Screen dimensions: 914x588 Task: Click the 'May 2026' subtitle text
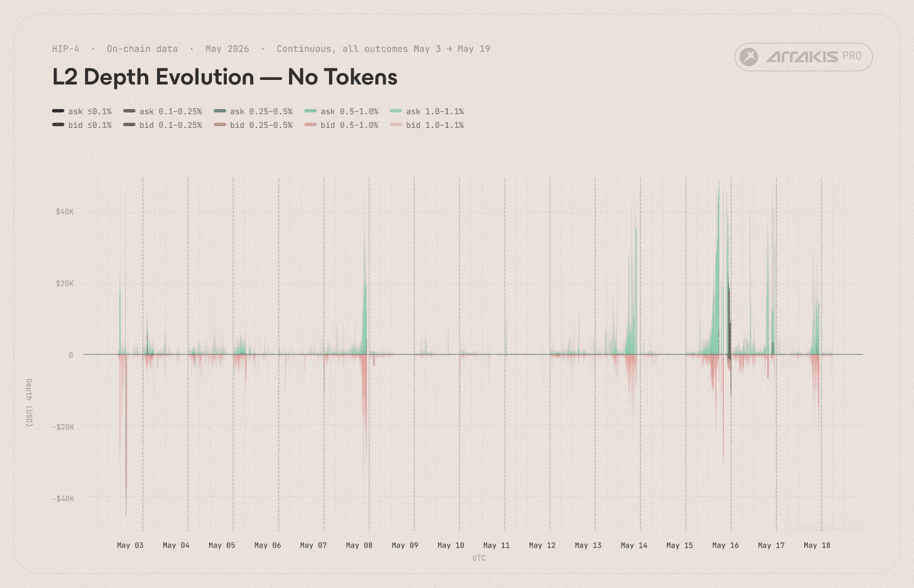click(x=227, y=49)
